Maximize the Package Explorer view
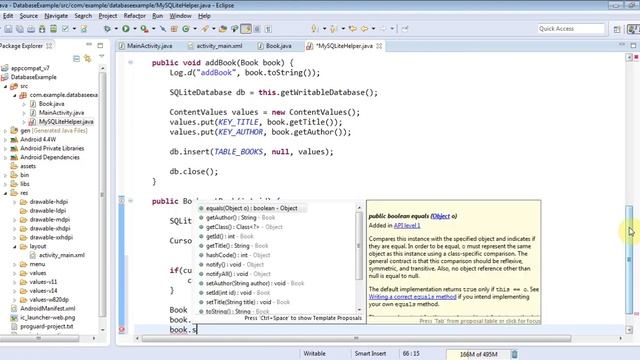The height and width of the screenshot is (360, 640). (x=100, y=46)
